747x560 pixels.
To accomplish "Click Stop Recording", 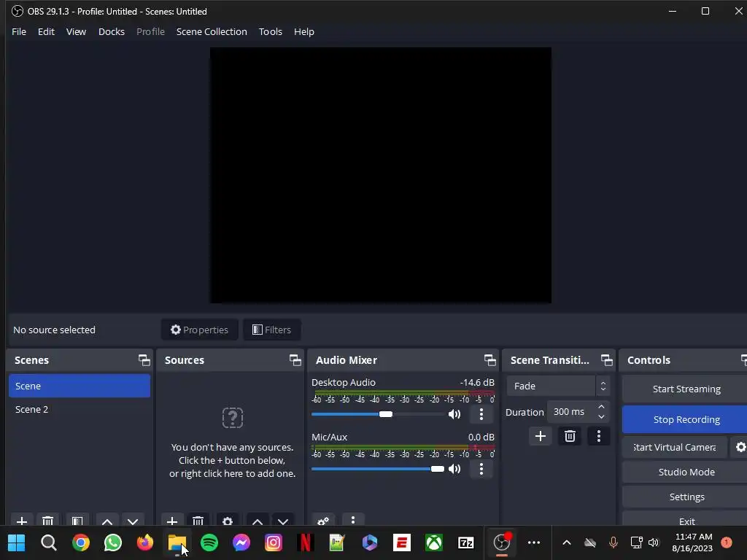I will pyautogui.click(x=686, y=419).
